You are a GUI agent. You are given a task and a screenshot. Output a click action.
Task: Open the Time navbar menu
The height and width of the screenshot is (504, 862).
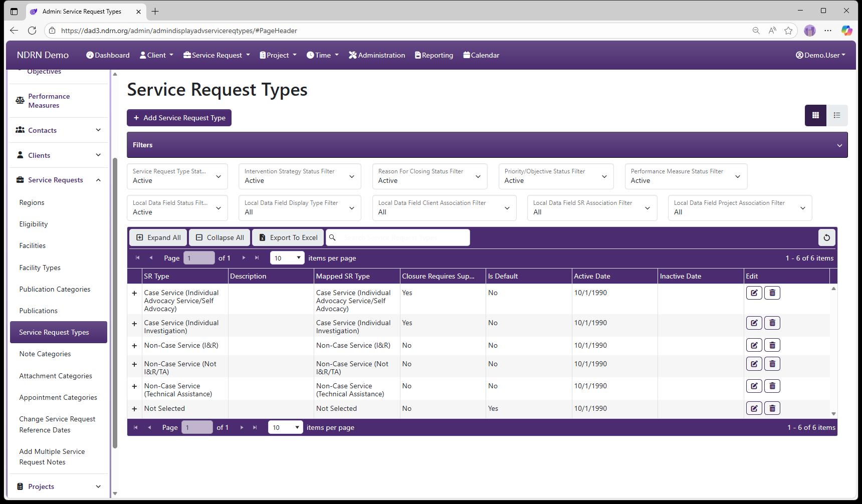[323, 55]
